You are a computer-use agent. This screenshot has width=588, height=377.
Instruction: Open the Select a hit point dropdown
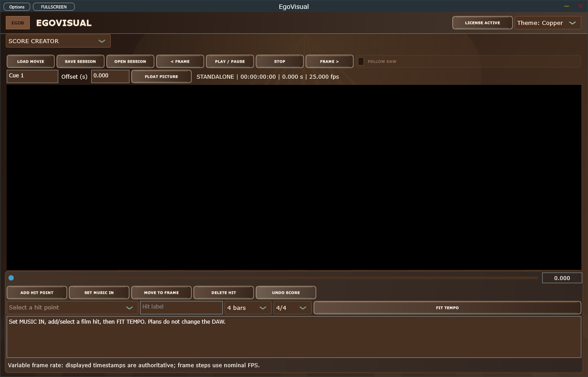point(72,308)
